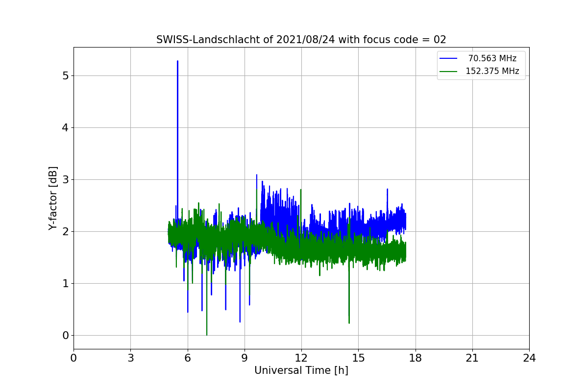Screen dimensions: 588x392
Task: Click the 'Universal Time [h]' axis label
Action: pyautogui.click(x=301, y=370)
